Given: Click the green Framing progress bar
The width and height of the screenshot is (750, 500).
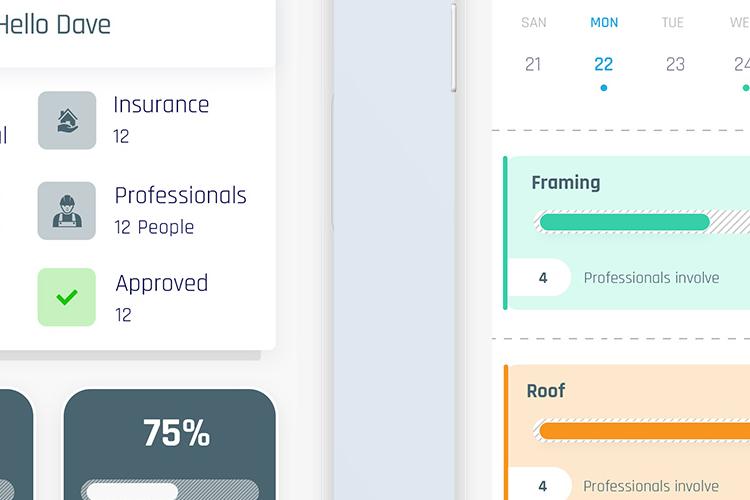Looking at the screenshot, I should [x=625, y=222].
